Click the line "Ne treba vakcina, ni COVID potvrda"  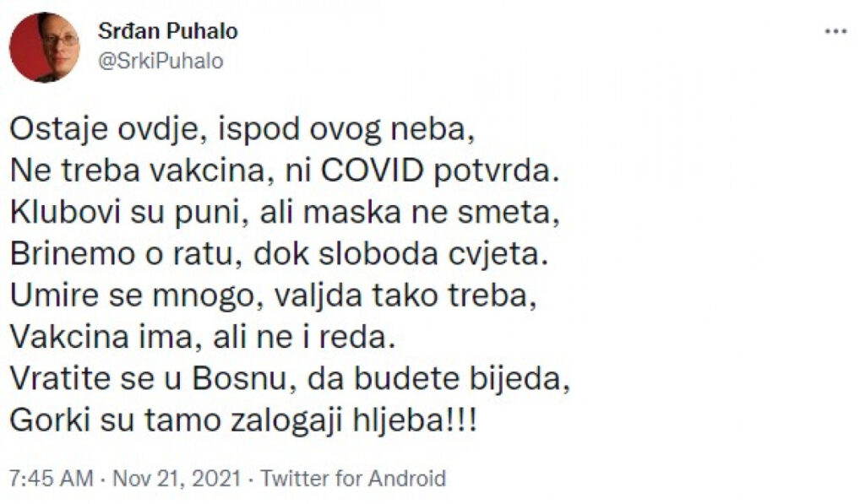(286, 171)
